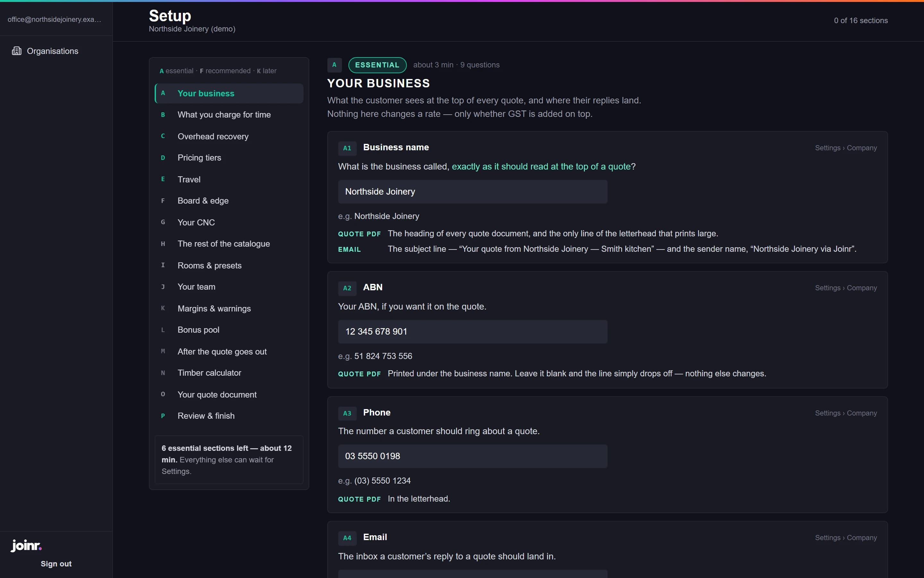924x578 pixels.
Task: Open Margins & warnings section
Action: click(229, 309)
